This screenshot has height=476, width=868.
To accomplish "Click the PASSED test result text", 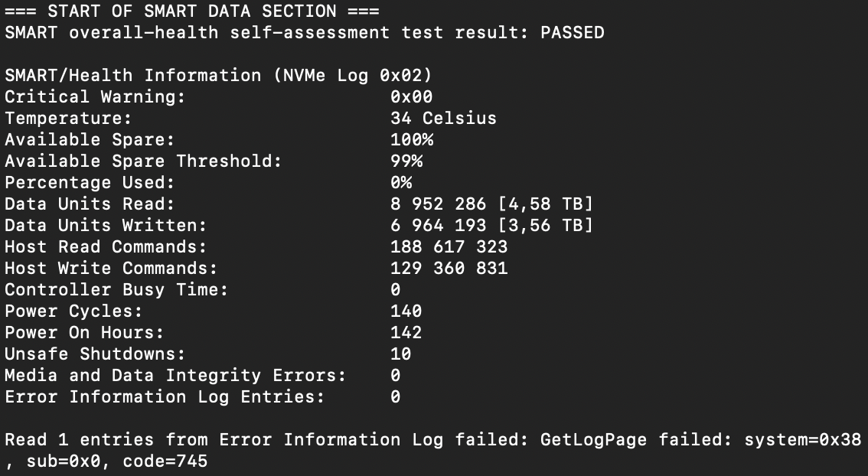I will [x=573, y=33].
